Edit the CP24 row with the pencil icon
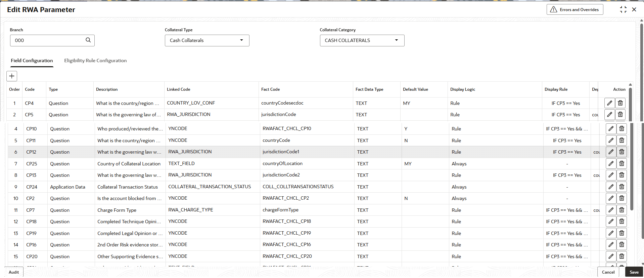The width and height of the screenshot is (644, 278). pos(611,187)
